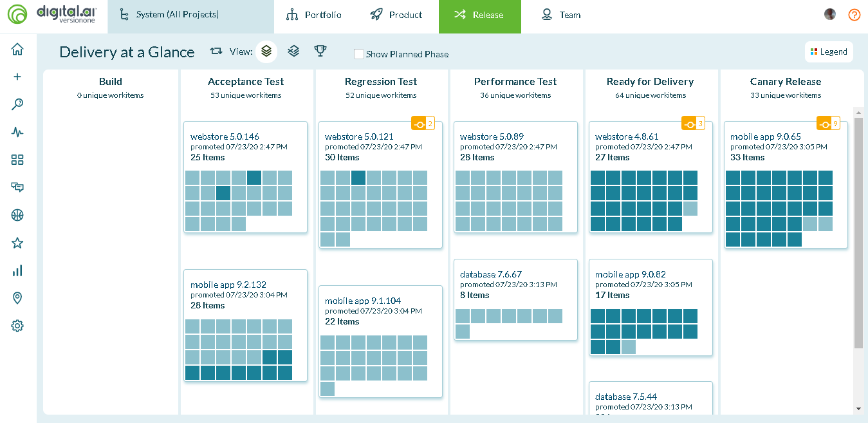Open the favorites star icon in sidebar
Viewport: 868px width, 423px height.
click(17, 243)
